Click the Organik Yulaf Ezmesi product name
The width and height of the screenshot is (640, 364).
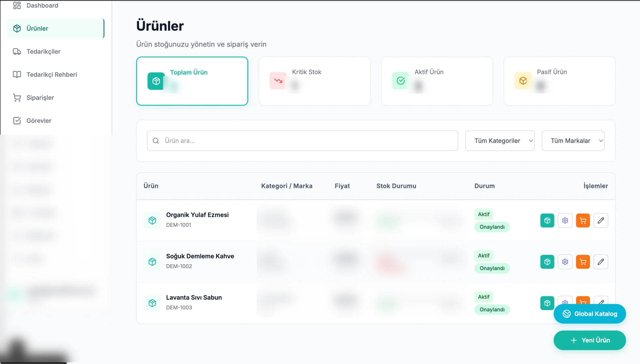point(197,215)
